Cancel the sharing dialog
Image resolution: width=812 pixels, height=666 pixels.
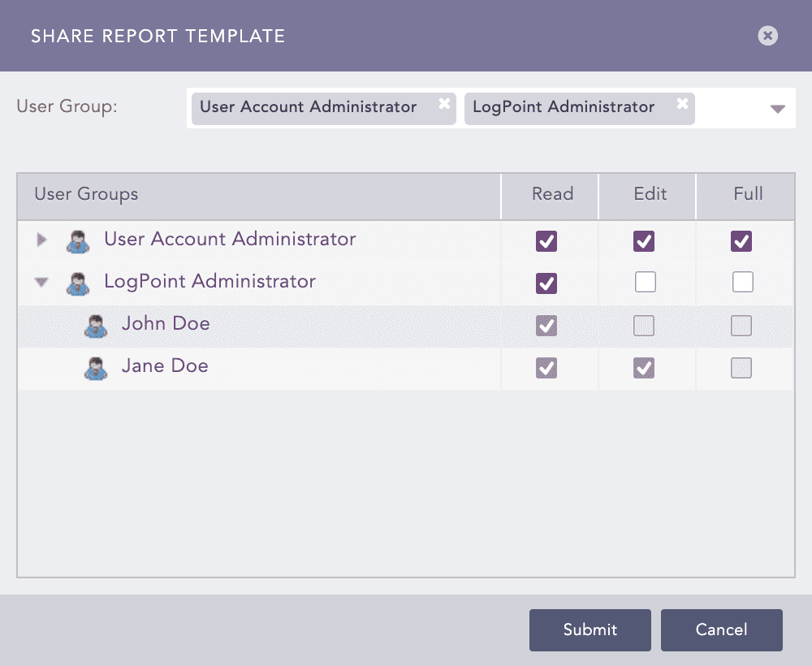pyautogui.click(x=721, y=629)
